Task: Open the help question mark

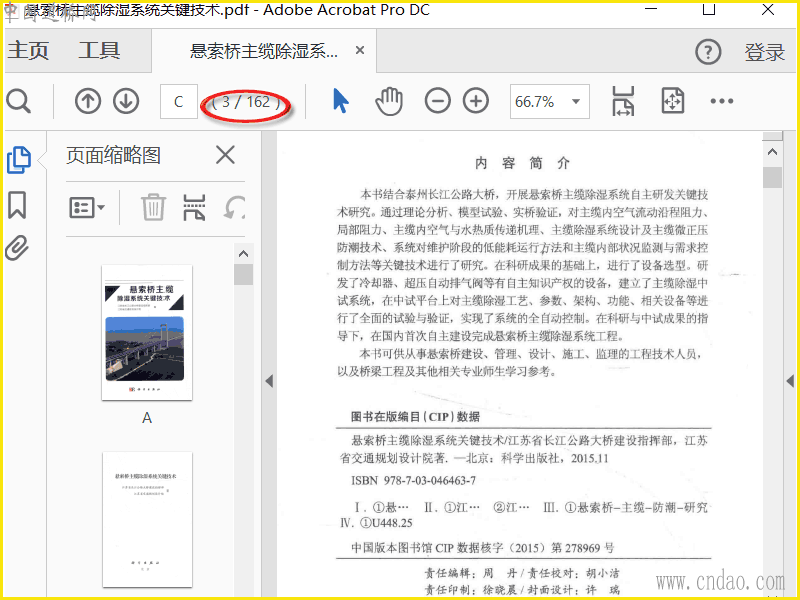Action: click(x=708, y=52)
